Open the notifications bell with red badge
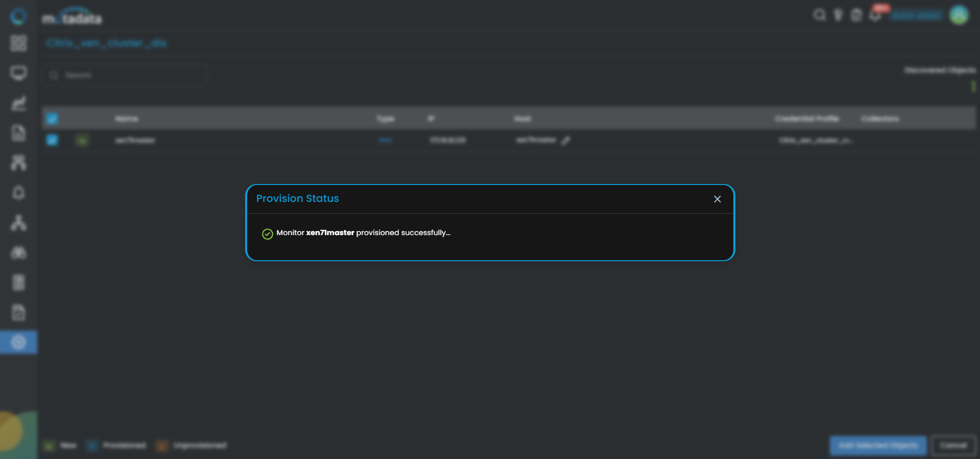980x459 pixels. coord(875,15)
